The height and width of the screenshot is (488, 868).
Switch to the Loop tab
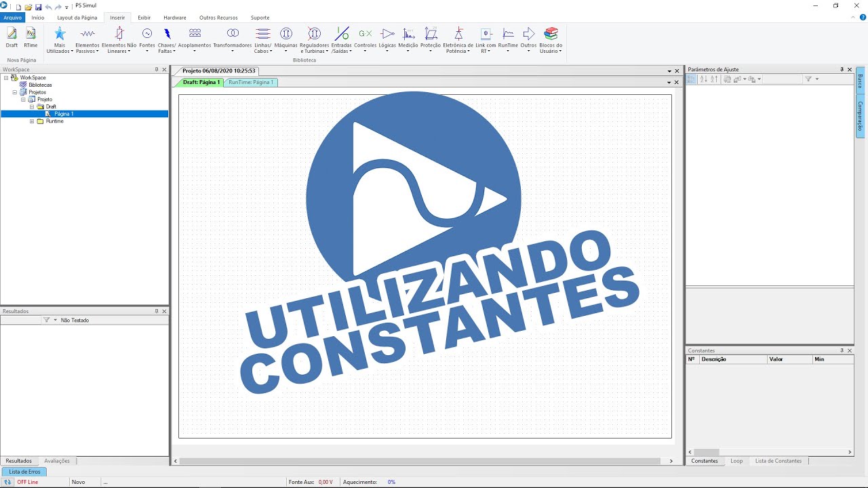pos(736,461)
